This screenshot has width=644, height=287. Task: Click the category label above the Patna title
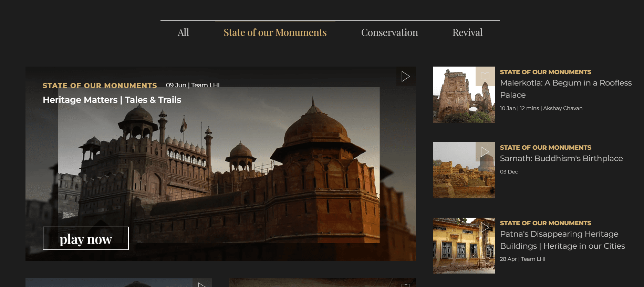545,223
